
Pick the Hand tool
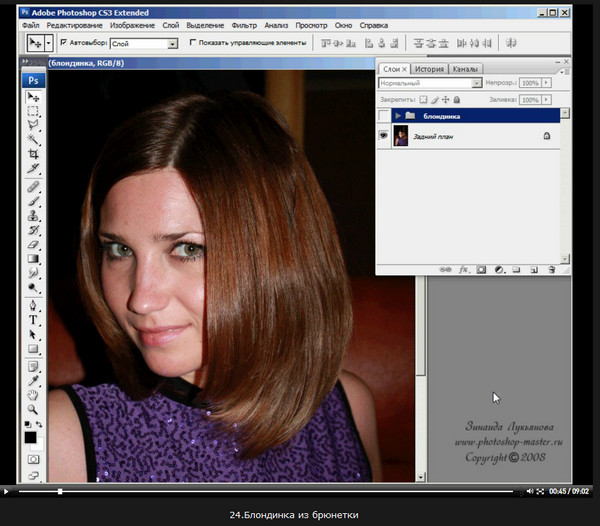tap(34, 395)
